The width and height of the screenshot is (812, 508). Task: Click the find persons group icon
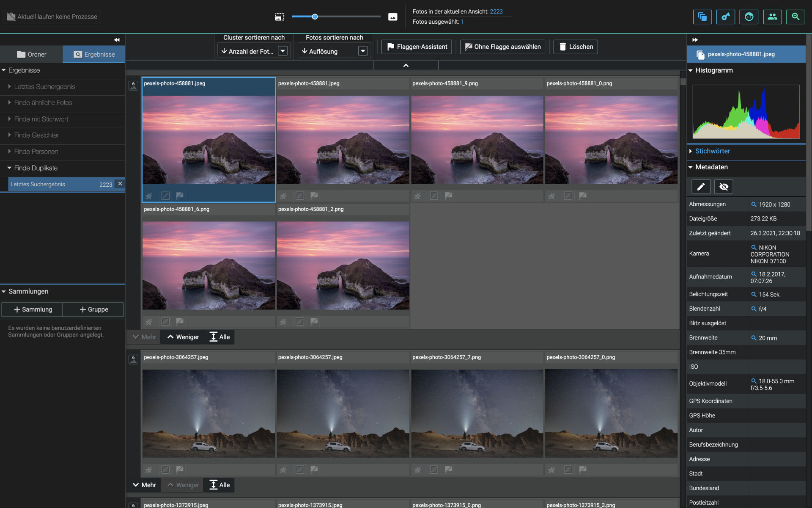click(772, 17)
